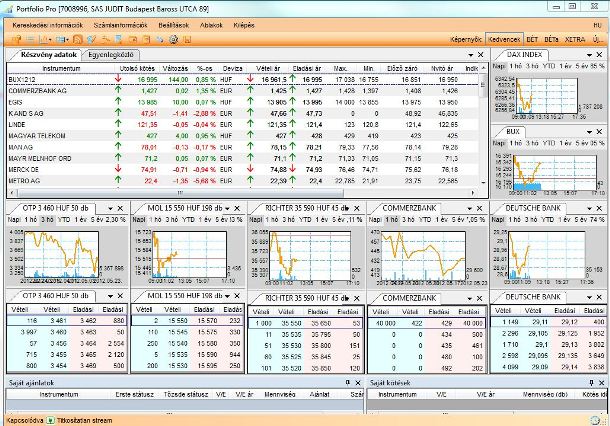This screenshot has width=610, height=426.
Task: Open dropdown arrow of COMMERZBANK chart panel
Action: pyautogui.click(x=470, y=209)
